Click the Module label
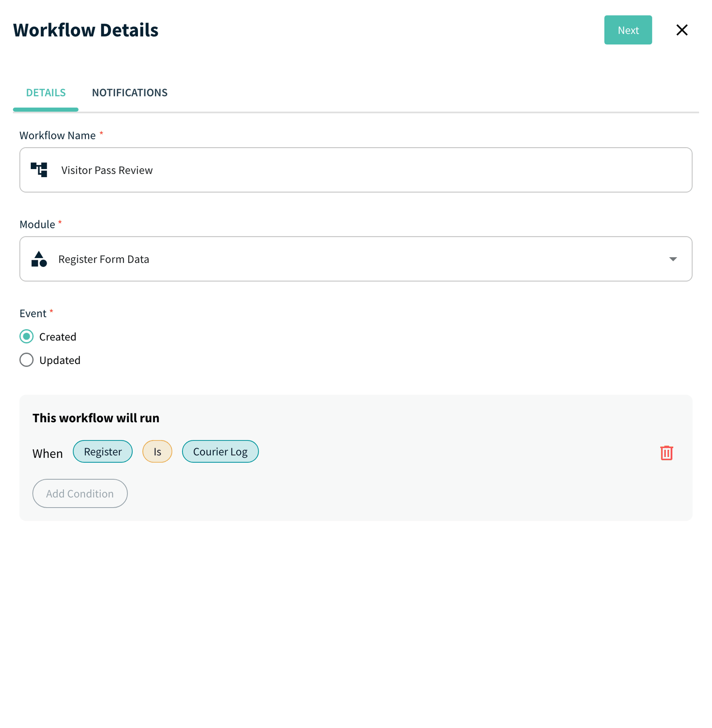The width and height of the screenshot is (712, 728). click(x=37, y=224)
